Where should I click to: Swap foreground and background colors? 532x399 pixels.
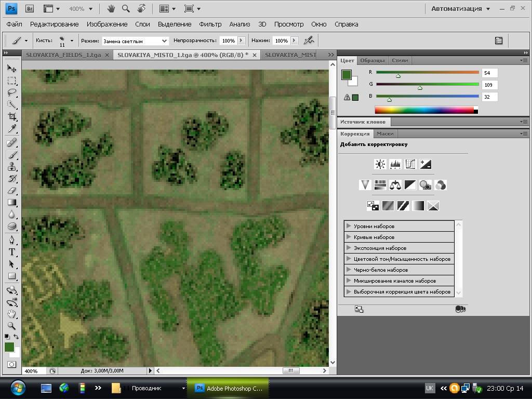17,337
